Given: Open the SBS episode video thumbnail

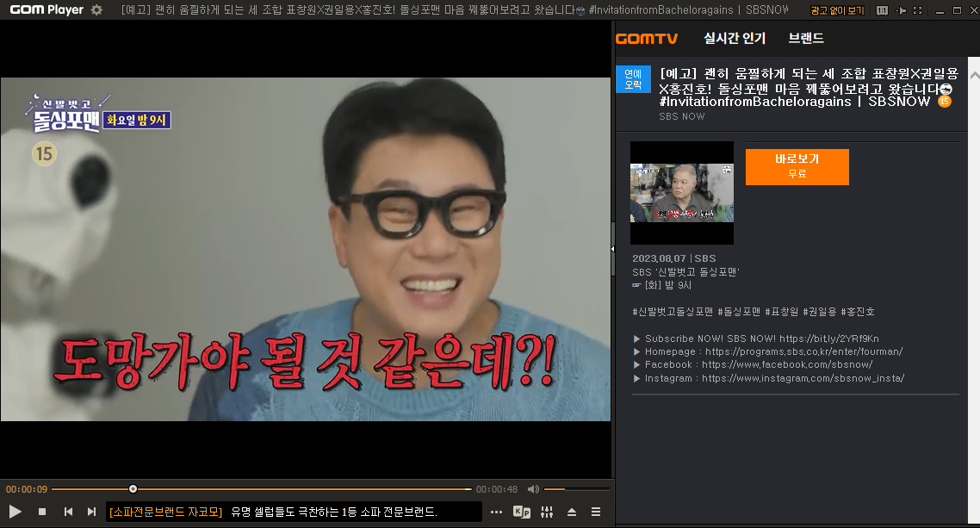Looking at the screenshot, I should pyautogui.click(x=681, y=192).
